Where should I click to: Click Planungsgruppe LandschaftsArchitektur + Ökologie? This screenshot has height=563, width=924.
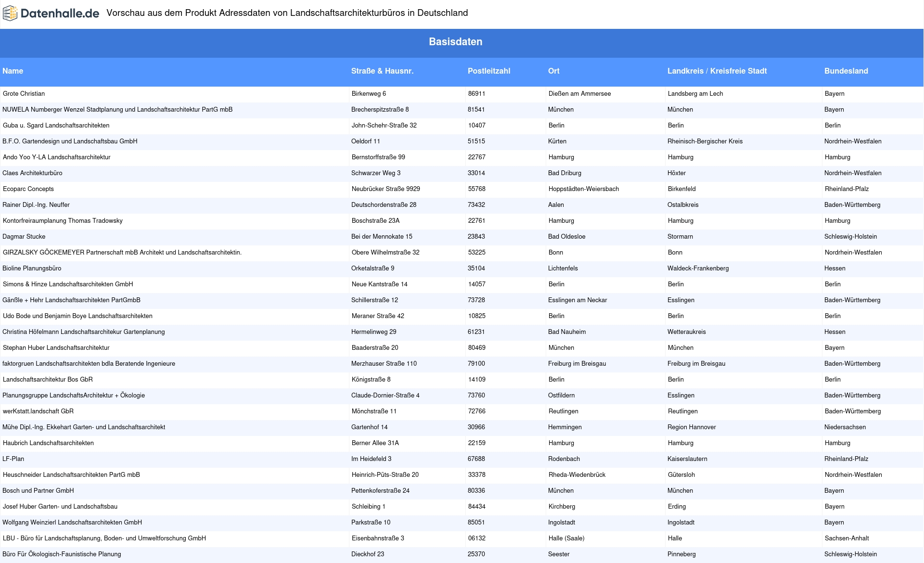[74, 396]
